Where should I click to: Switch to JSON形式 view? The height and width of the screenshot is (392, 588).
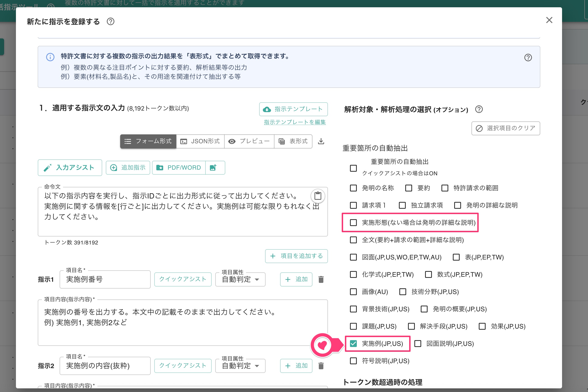(x=200, y=141)
